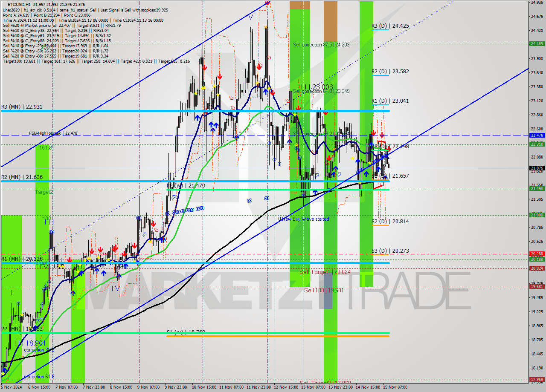Click the 161.8 Fibonacci label
The height and width of the screenshot is (392, 546).
pos(45,147)
